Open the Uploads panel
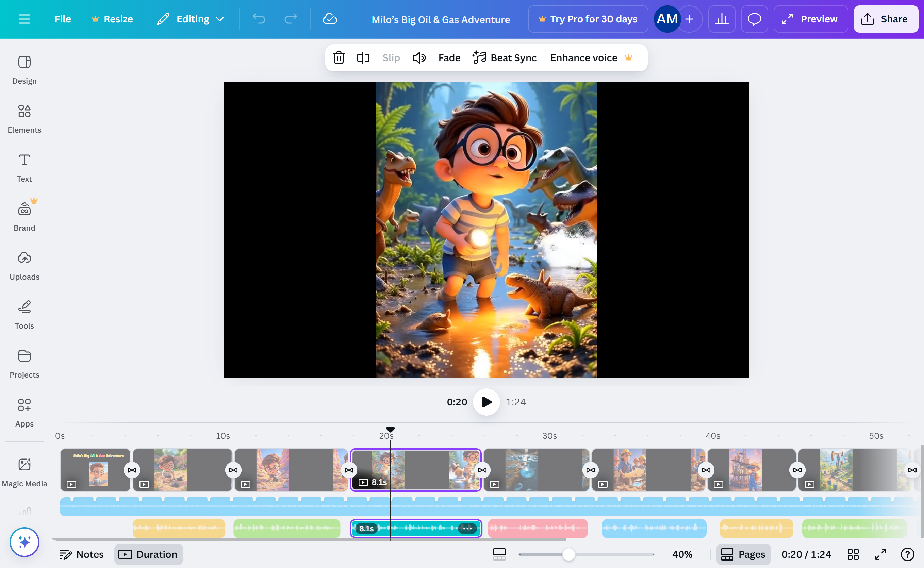 click(24, 265)
